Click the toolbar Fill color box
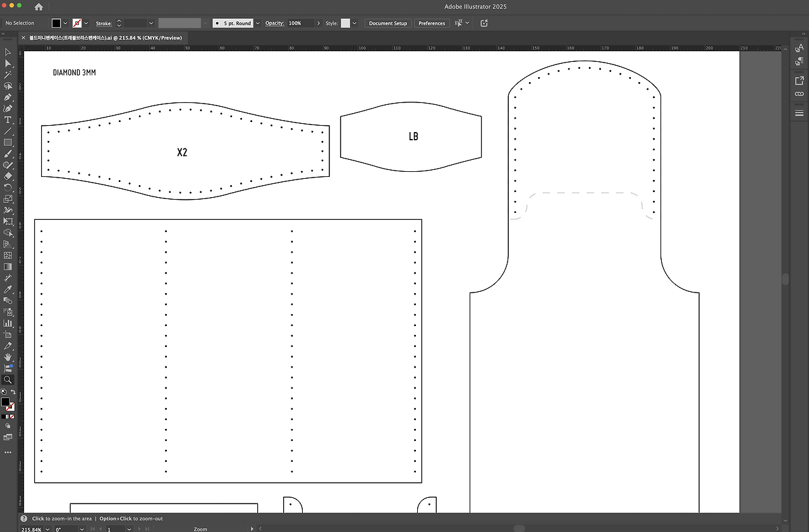 pos(5,402)
